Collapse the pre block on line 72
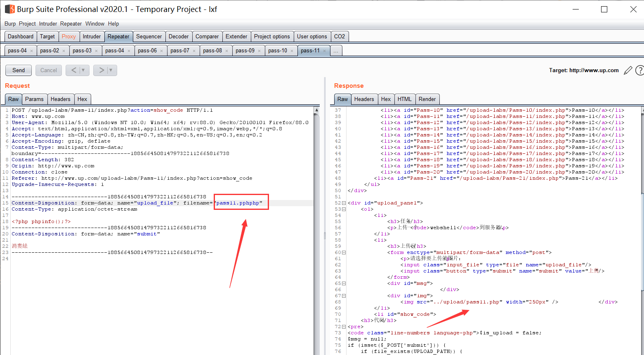This screenshot has height=355, width=644. click(344, 327)
